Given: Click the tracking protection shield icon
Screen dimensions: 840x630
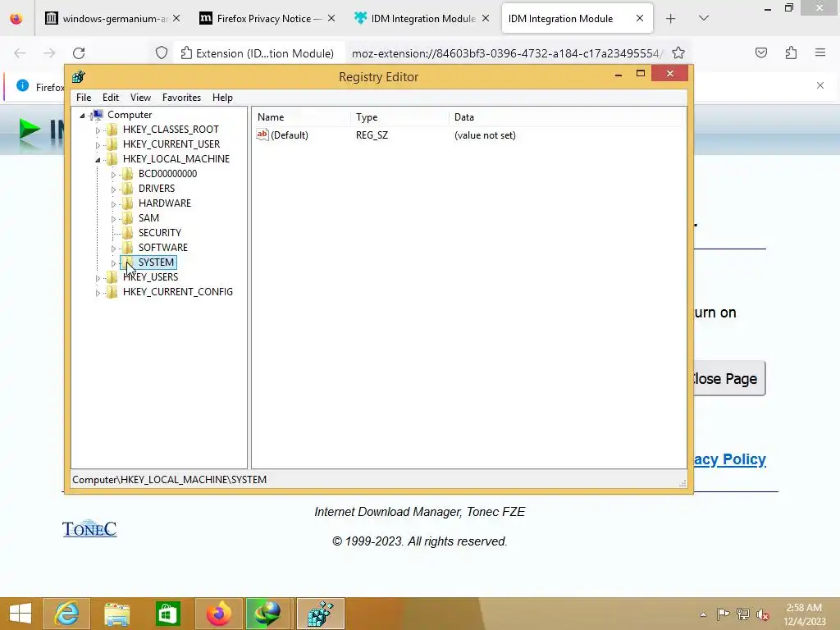Looking at the screenshot, I should coord(162,53).
